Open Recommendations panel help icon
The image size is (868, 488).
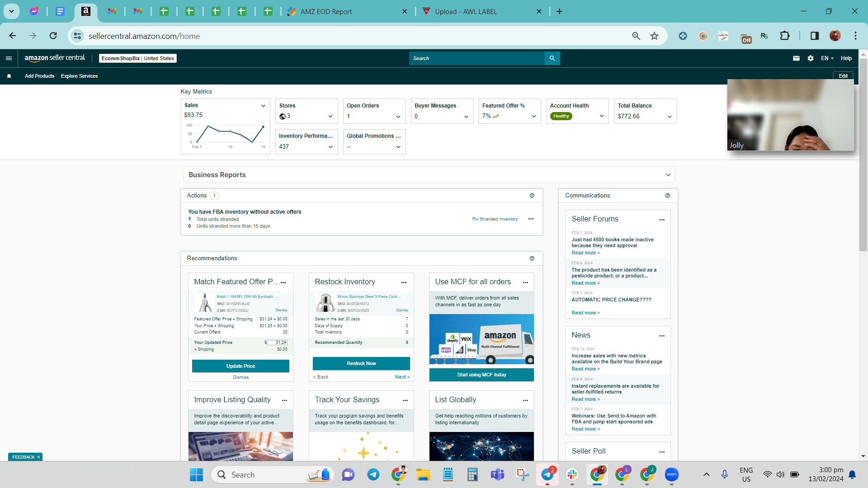[532, 258]
